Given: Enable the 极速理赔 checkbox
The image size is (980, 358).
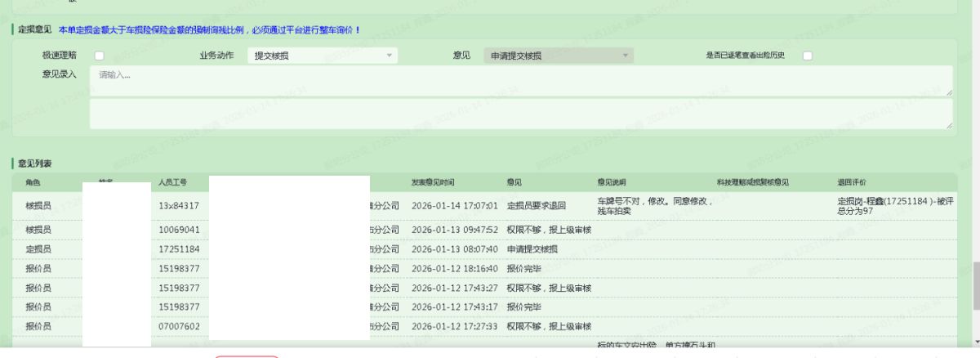Looking at the screenshot, I should [x=99, y=56].
